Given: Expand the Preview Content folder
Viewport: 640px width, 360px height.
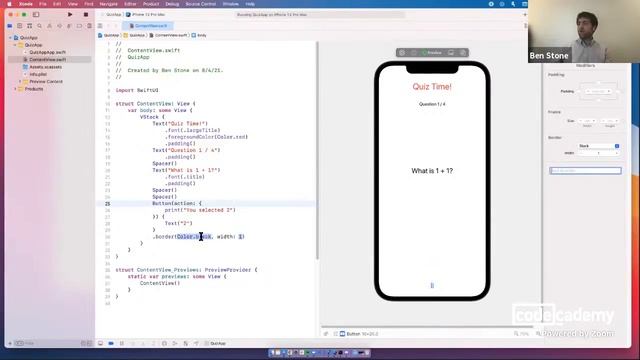Looking at the screenshot, I should pyautogui.click(x=20, y=82).
